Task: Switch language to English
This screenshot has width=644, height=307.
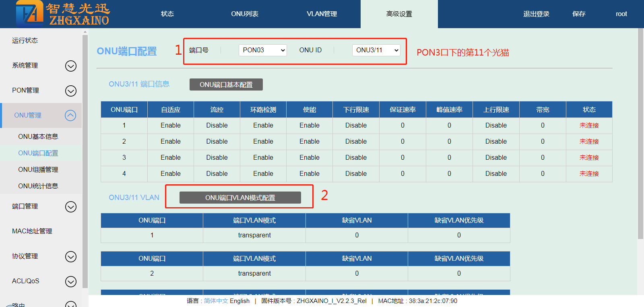Action: coord(239,301)
